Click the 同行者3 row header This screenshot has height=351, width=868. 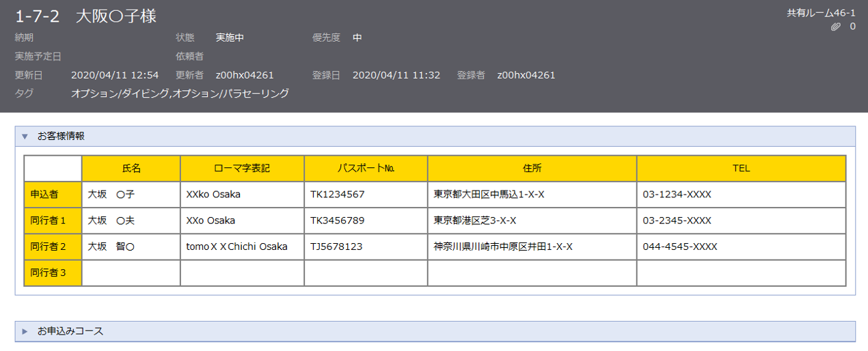pos(53,272)
